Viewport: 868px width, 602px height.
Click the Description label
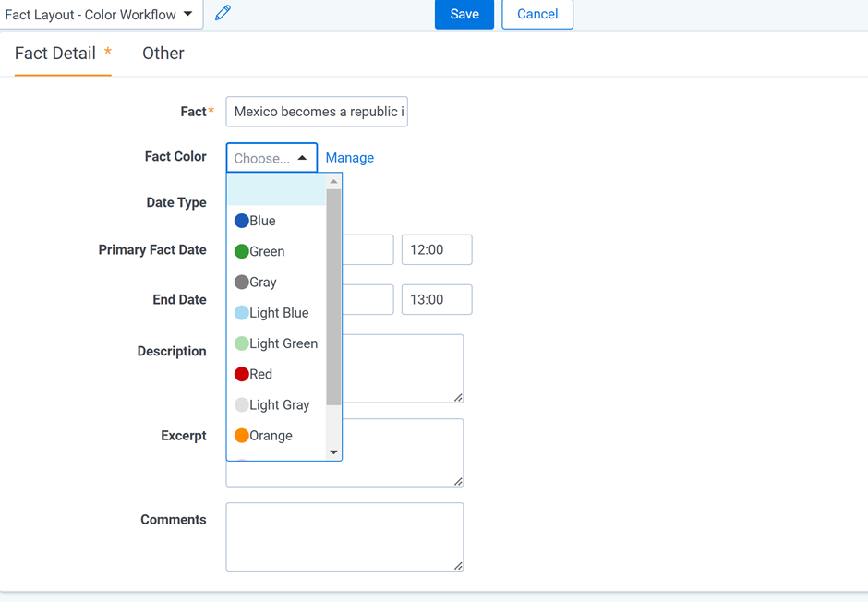coord(172,352)
